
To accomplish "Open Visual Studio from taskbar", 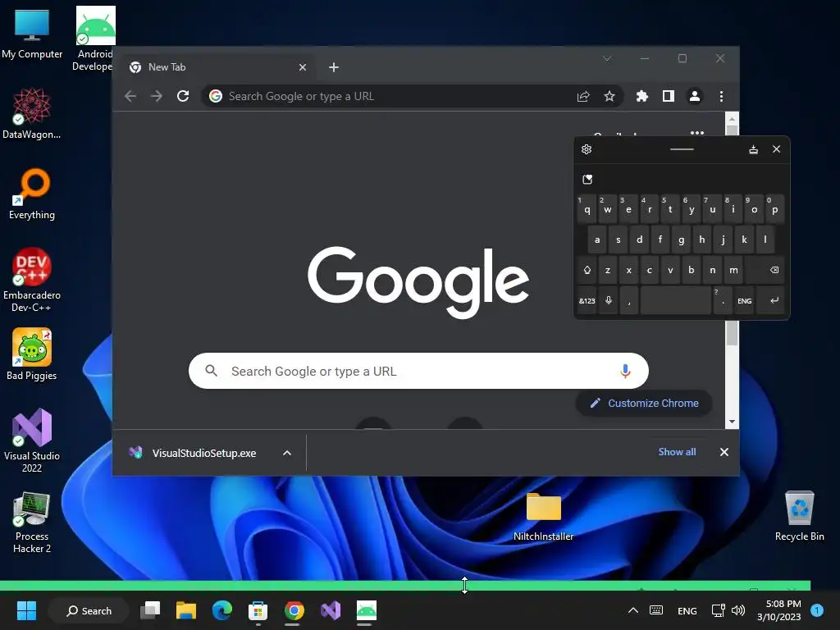I will coord(331,610).
